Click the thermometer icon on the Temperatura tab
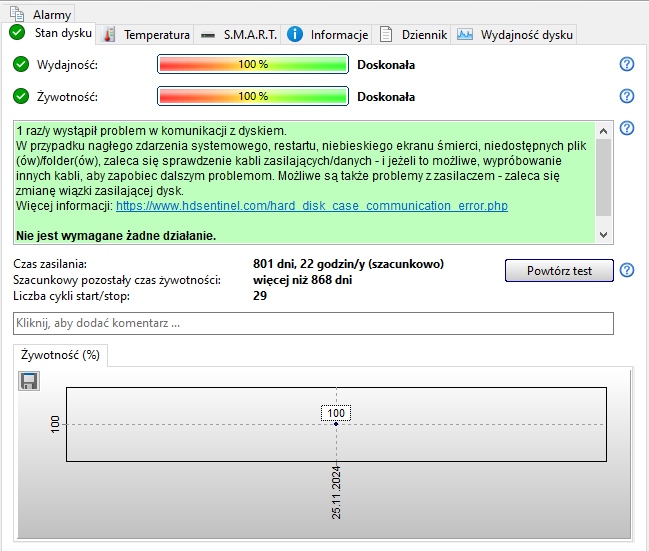This screenshot has height=551, width=649. [109, 35]
